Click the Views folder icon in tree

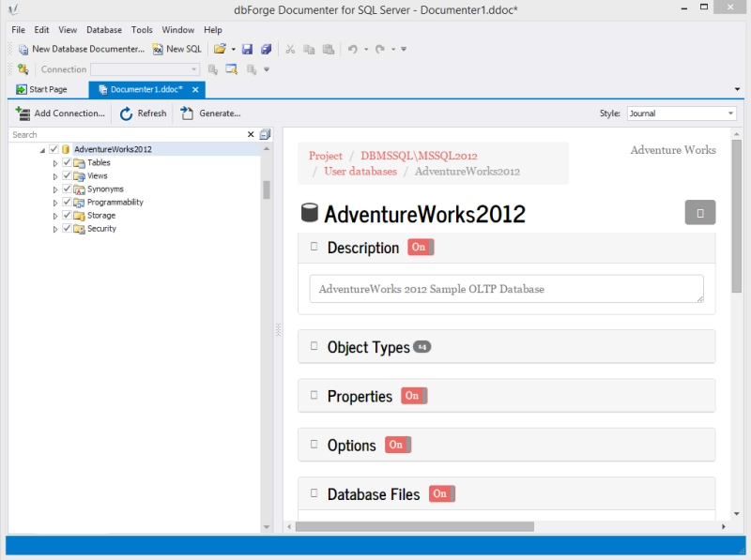79,176
